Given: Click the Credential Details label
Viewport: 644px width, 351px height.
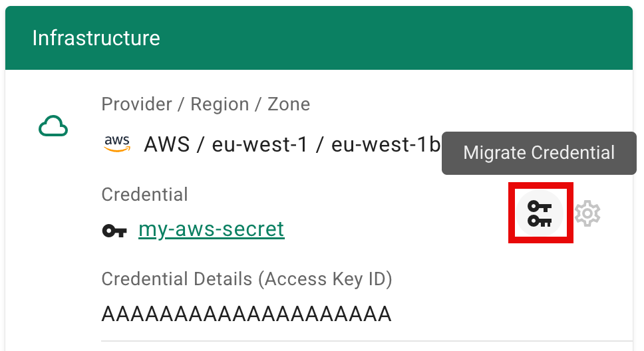Looking at the screenshot, I should click(x=176, y=279).
